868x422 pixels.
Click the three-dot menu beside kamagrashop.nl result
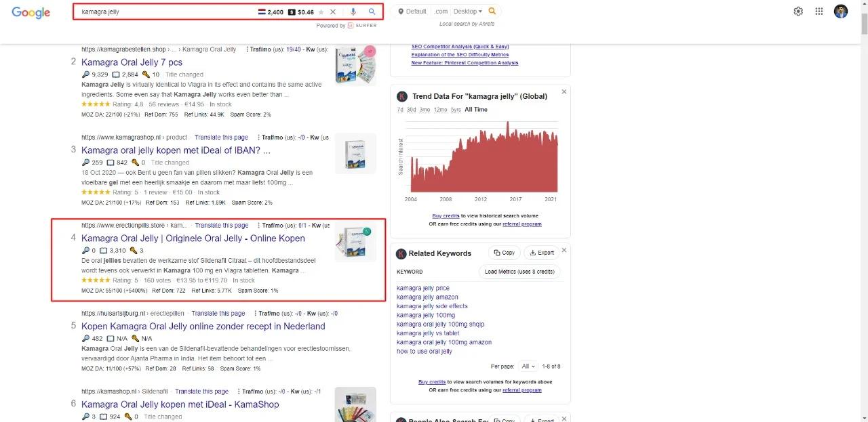tap(258, 138)
